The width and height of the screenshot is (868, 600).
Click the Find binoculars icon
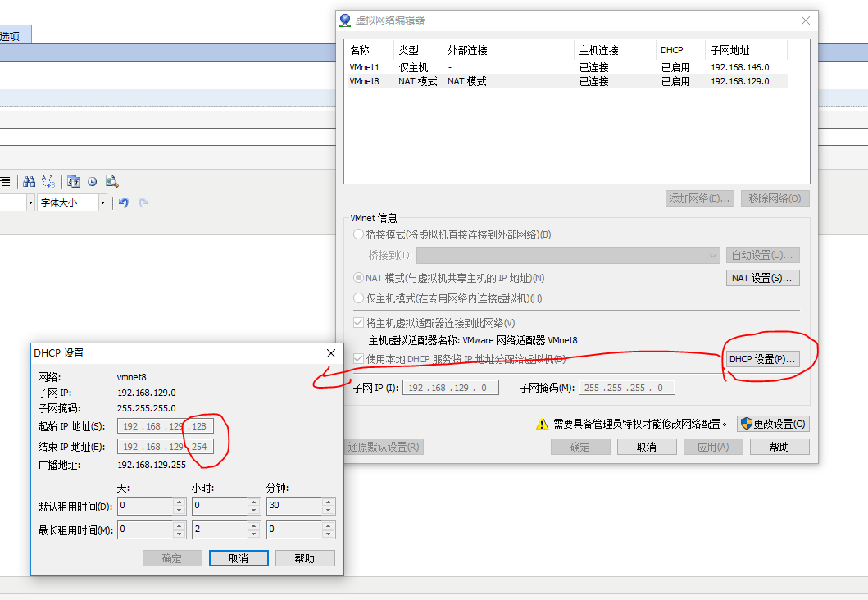(x=30, y=181)
